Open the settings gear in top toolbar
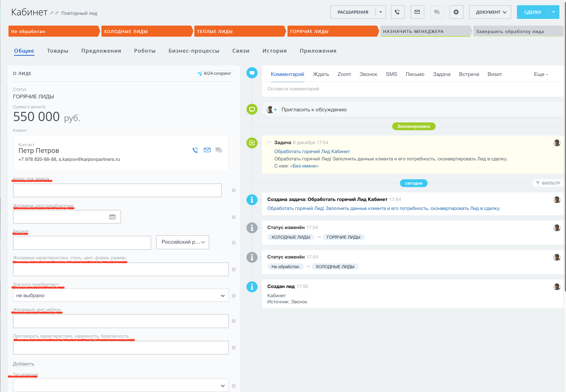 456,12
